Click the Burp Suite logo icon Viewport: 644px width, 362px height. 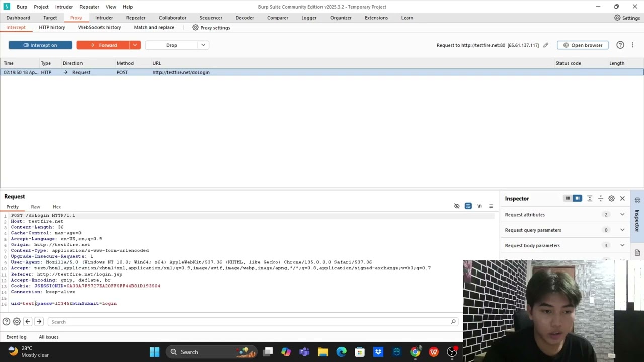pyautogui.click(x=7, y=7)
